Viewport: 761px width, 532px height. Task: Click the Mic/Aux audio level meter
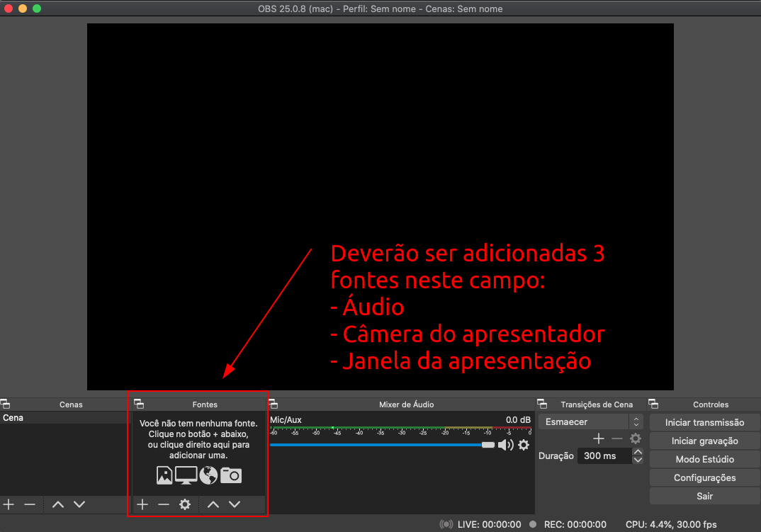[x=401, y=429]
